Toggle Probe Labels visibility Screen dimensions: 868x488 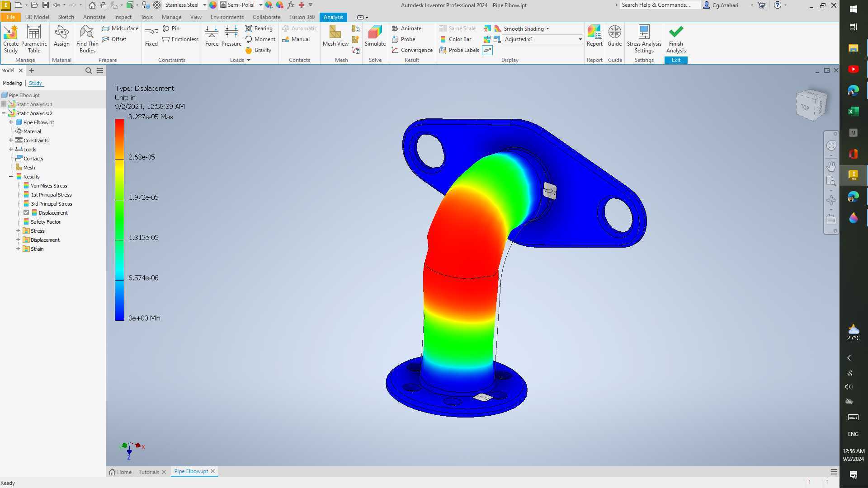click(459, 50)
